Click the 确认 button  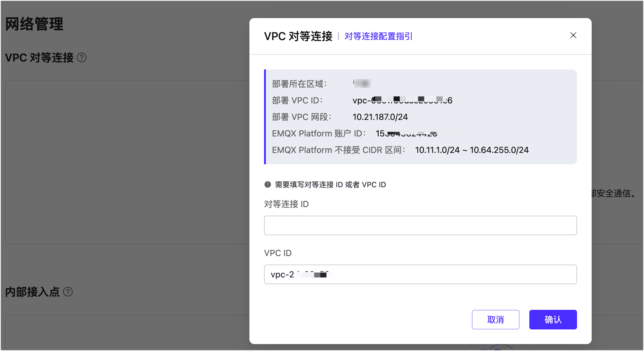tap(553, 320)
